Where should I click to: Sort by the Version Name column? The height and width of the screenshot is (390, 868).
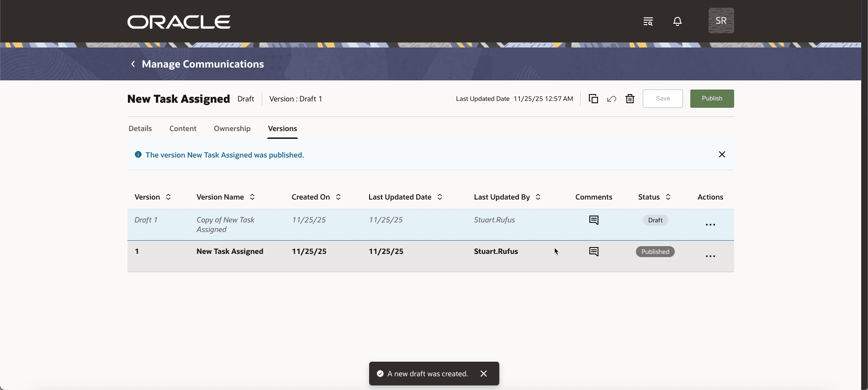[x=252, y=197]
